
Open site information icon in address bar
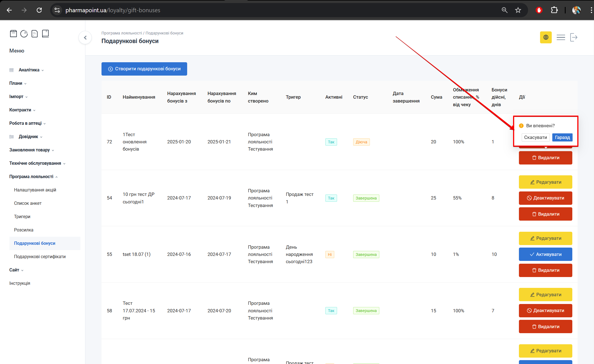click(x=57, y=10)
